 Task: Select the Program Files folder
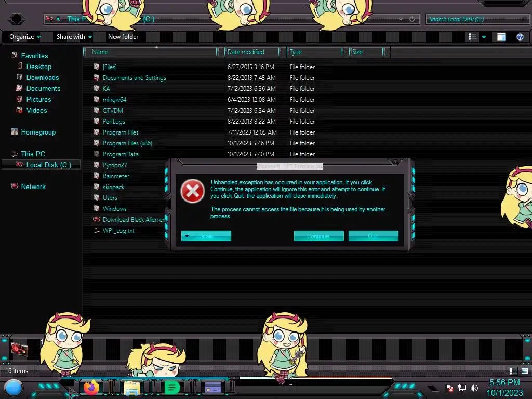click(x=121, y=132)
